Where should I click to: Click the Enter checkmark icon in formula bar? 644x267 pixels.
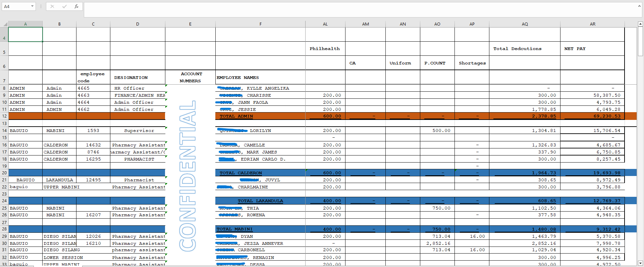(64, 6)
